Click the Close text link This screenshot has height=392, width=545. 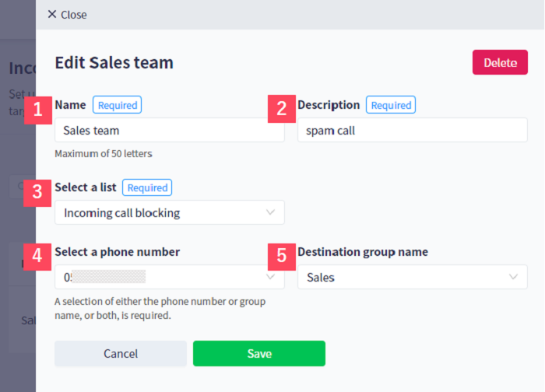[74, 15]
